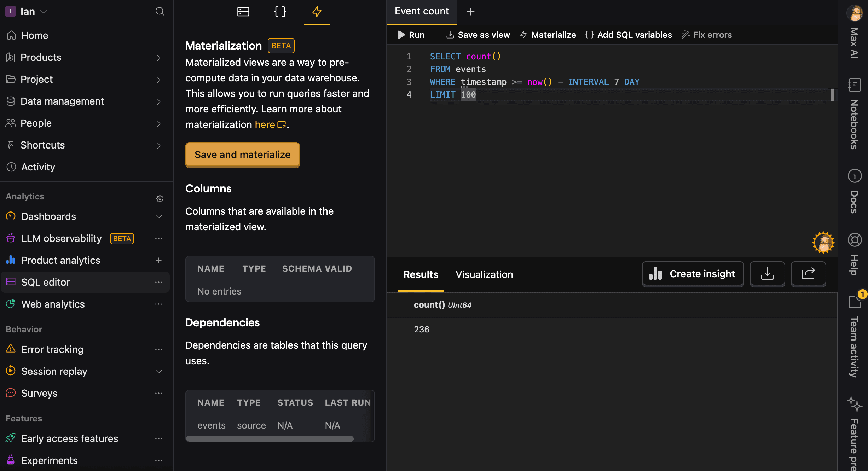Open Product analytics in sidebar
The width and height of the screenshot is (868, 471).
[x=60, y=260]
